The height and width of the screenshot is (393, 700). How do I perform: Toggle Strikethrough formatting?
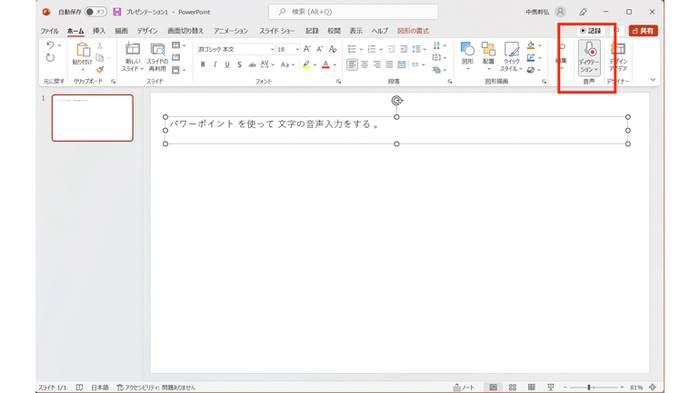(252, 65)
